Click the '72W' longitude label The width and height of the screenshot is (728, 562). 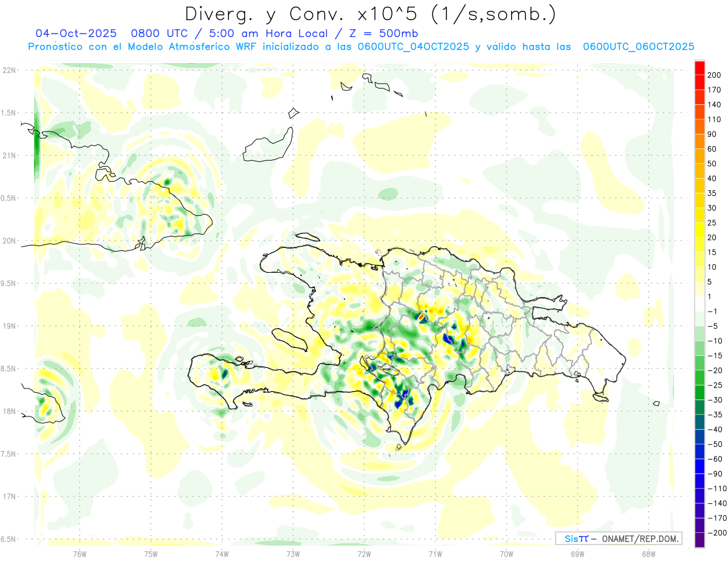[364, 553]
